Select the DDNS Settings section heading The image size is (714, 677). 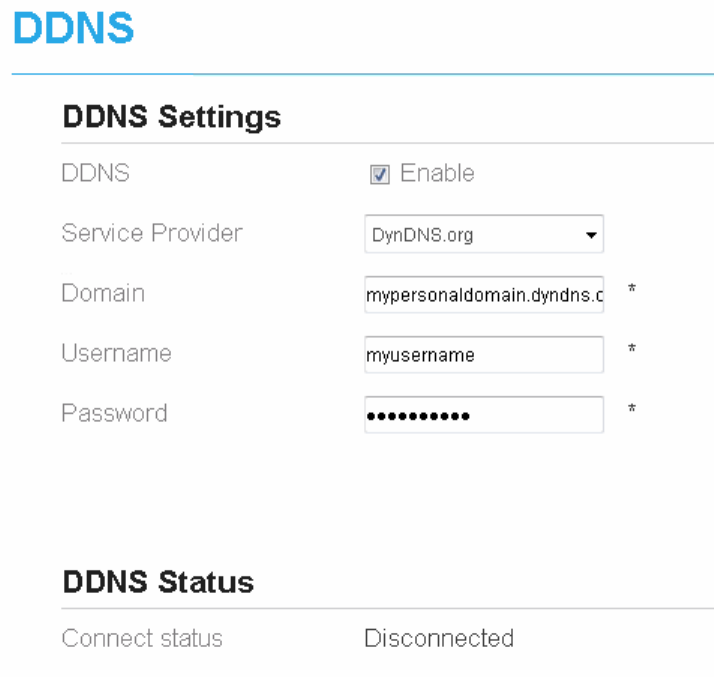coord(171,118)
